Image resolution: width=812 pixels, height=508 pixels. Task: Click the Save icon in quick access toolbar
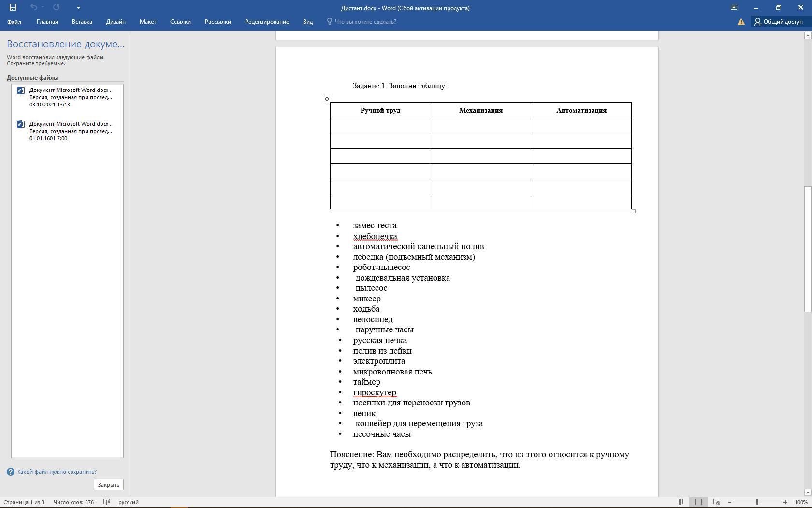(13, 7)
